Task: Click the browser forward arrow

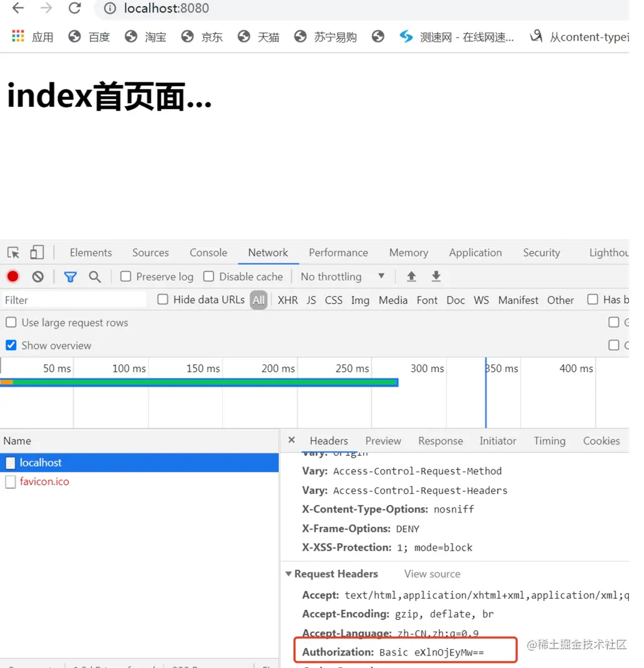Action: [46, 7]
